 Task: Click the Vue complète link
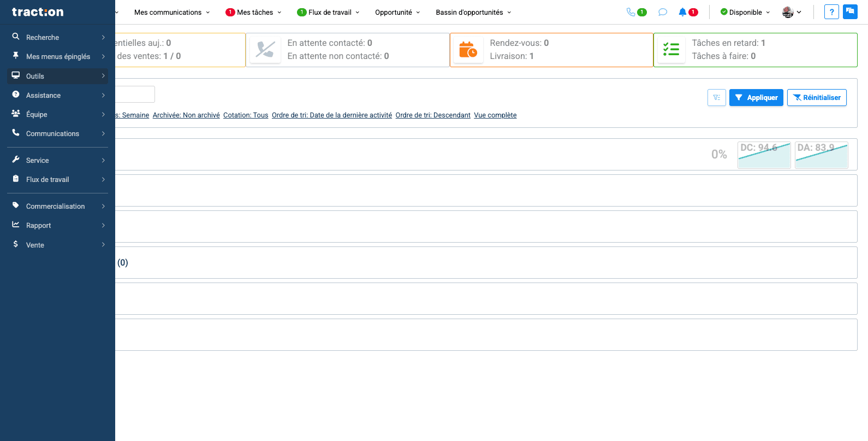point(495,115)
